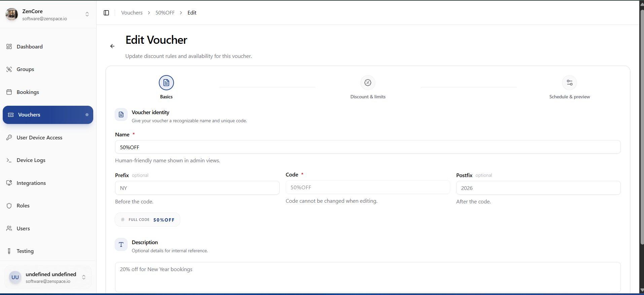
Task: Click the scrollbar up arrow
Action: pos(642,4)
